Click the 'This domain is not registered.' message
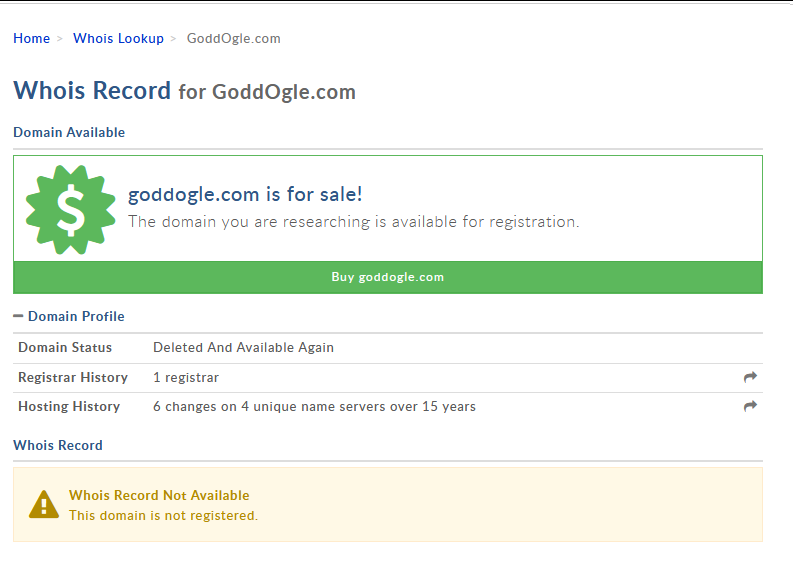This screenshot has height=568, width=793. [163, 515]
